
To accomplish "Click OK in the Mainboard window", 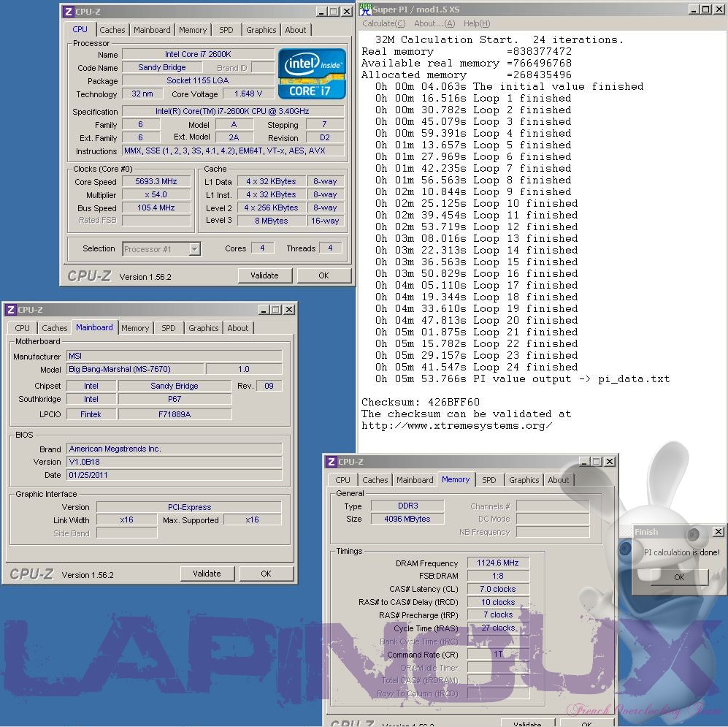I will pyautogui.click(x=266, y=574).
